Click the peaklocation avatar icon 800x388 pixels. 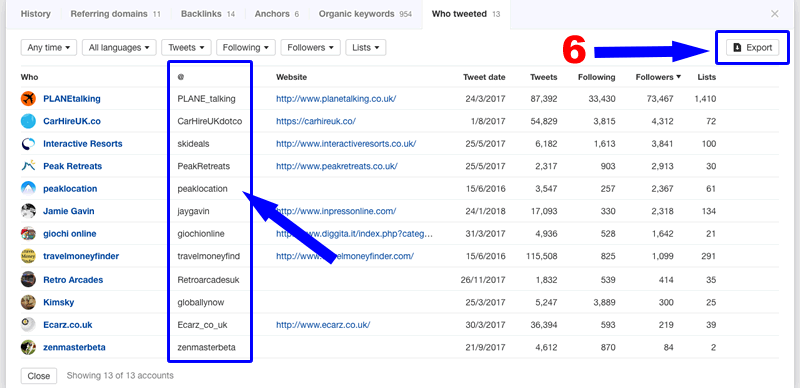click(28, 188)
